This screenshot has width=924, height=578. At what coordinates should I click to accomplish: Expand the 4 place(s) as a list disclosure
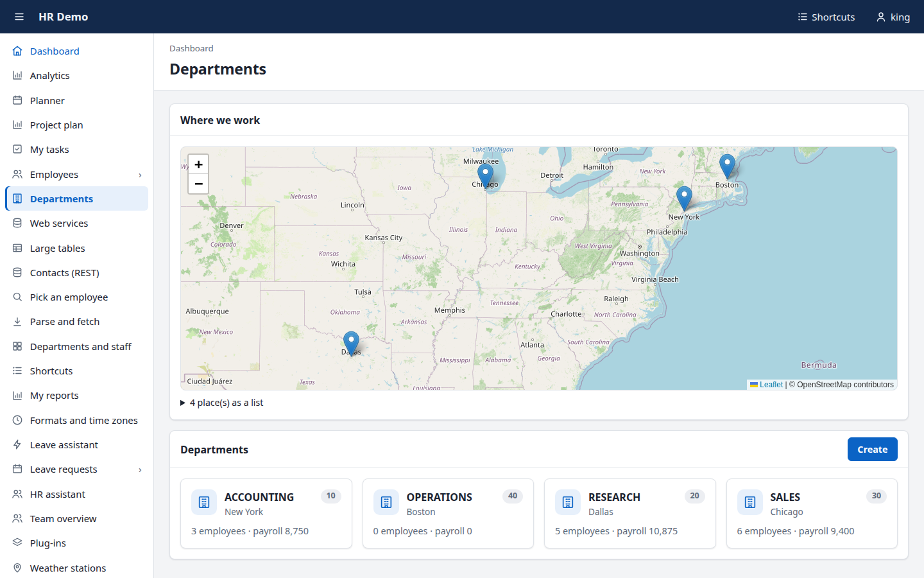click(222, 403)
